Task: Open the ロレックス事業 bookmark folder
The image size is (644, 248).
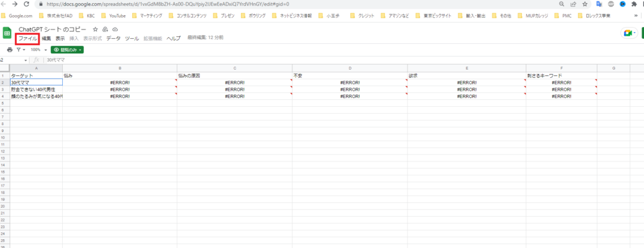Action: (594, 16)
